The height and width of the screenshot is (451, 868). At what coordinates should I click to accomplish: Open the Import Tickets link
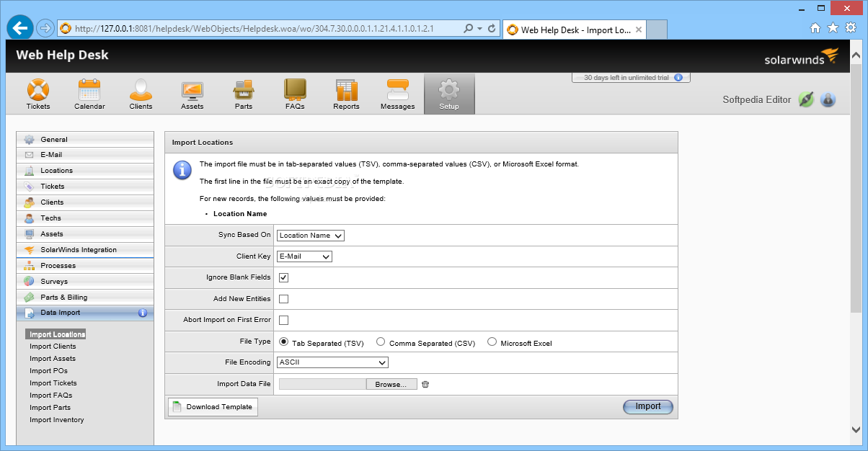(53, 383)
